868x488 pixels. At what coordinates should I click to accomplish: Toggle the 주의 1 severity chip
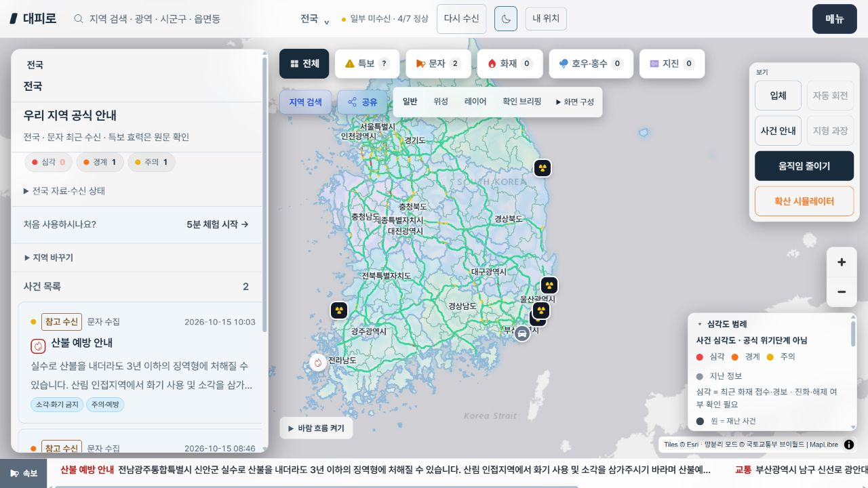point(152,163)
